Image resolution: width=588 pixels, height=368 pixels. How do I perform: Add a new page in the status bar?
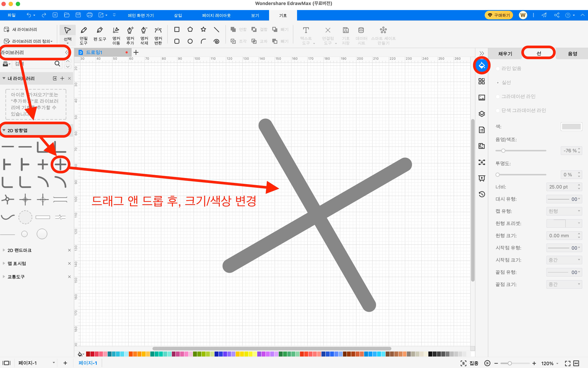pyautogui.click(x=65, y=363)
